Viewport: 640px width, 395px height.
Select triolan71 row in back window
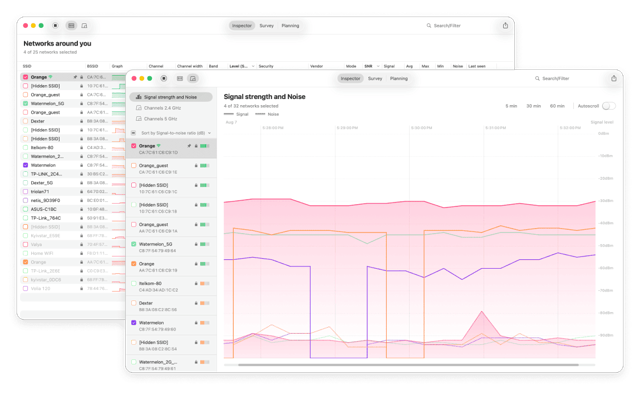coord(73,191)
